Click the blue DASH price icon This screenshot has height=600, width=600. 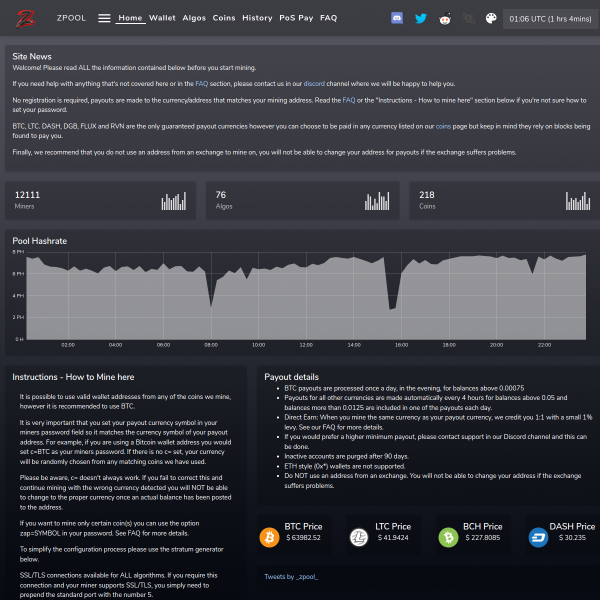[x=538, y=537]
